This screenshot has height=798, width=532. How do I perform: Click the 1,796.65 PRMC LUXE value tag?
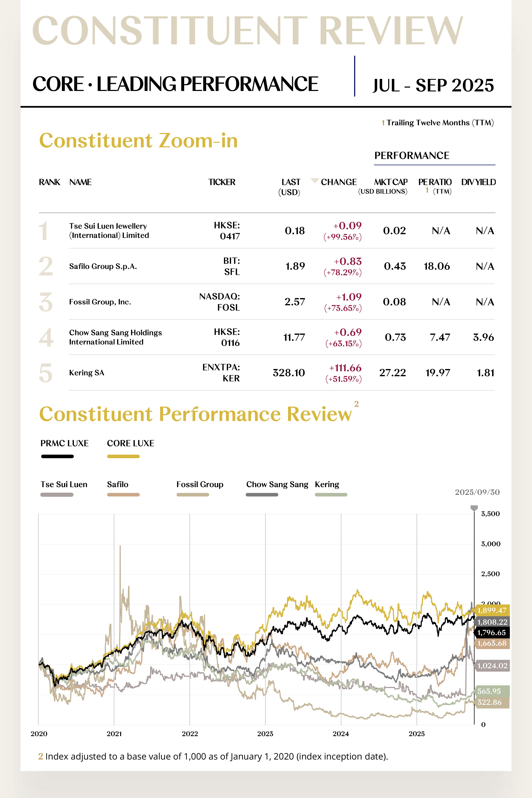click(492, 632)
